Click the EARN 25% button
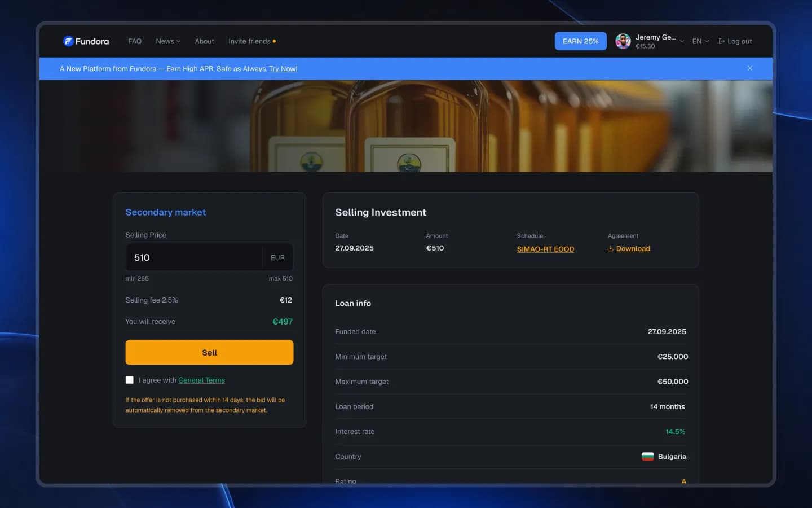Image resolution: width=812 pixels, height=508 pixels. (x=580, y=41)
